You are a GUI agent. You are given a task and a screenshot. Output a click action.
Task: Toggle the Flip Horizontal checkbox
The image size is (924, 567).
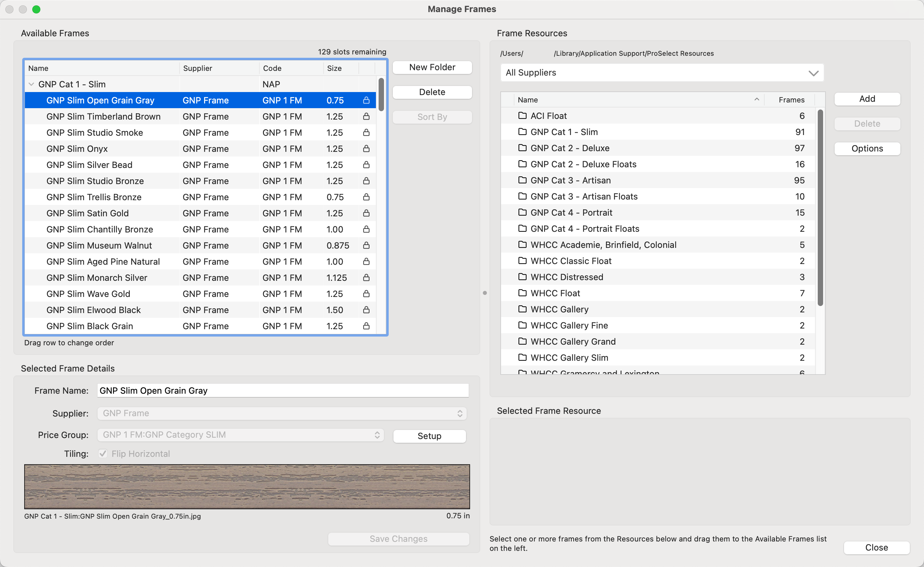point(103,454)
